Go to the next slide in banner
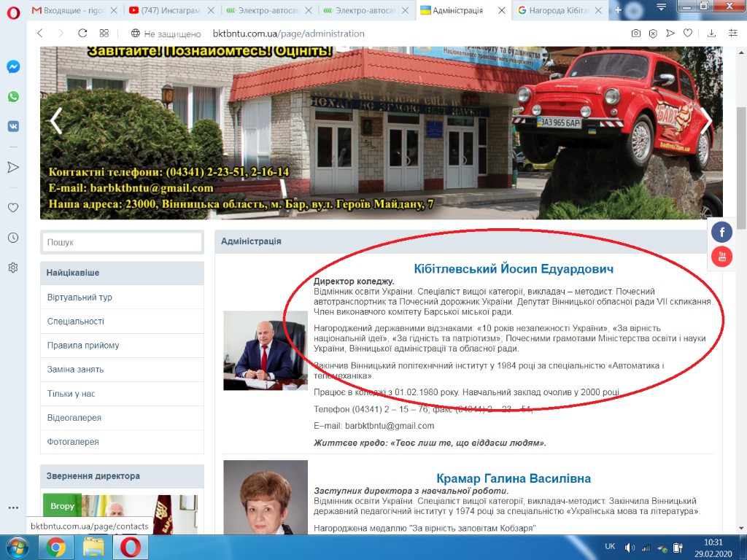The image size is (747, 560). point(706,122)
